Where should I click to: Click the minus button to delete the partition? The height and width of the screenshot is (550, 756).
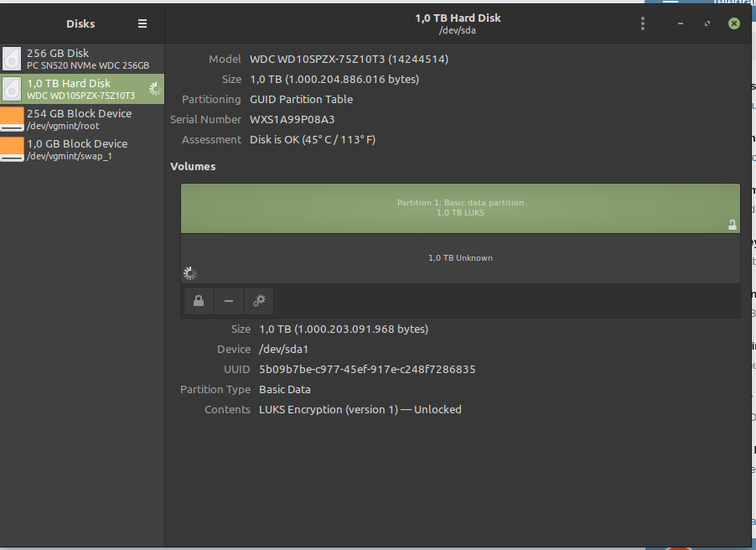[229, 301]
